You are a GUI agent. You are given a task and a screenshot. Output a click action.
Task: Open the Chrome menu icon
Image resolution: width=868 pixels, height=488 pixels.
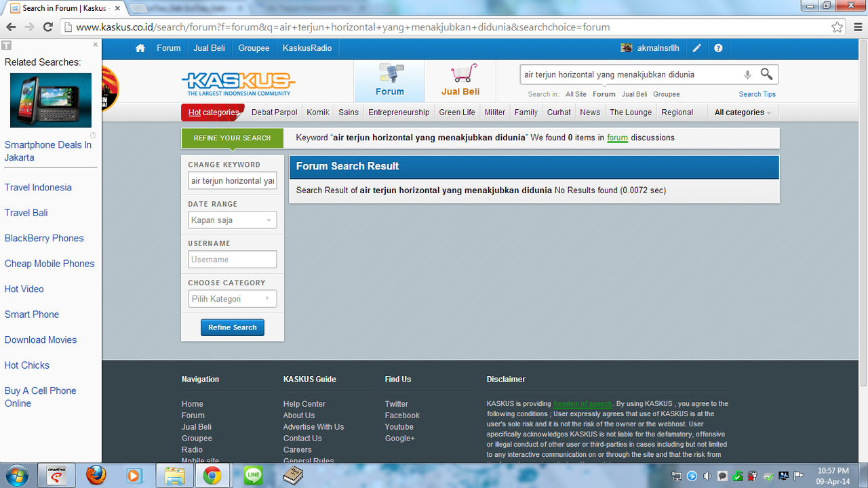tap(858, 27)
